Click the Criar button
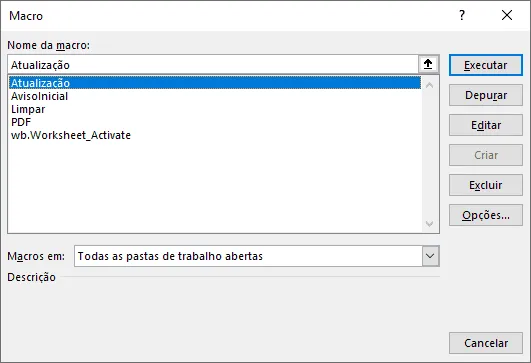 [x=486, y=155]
